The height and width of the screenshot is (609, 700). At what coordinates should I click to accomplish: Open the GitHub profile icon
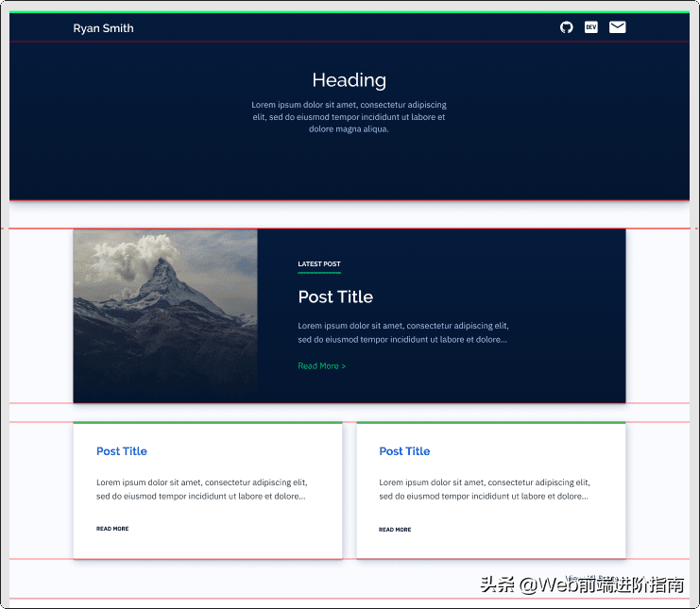click(566, 27)
